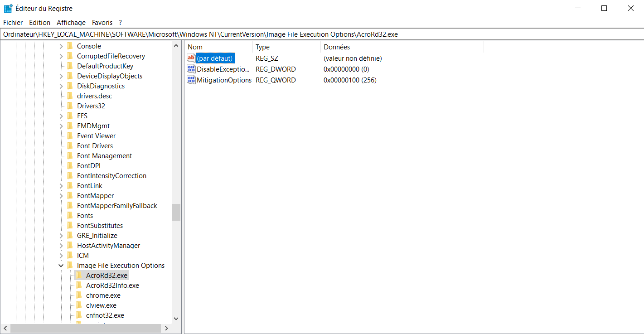
Task: Click the FontMapperFamilyFallback folder icon
Action: pos(70,206)
